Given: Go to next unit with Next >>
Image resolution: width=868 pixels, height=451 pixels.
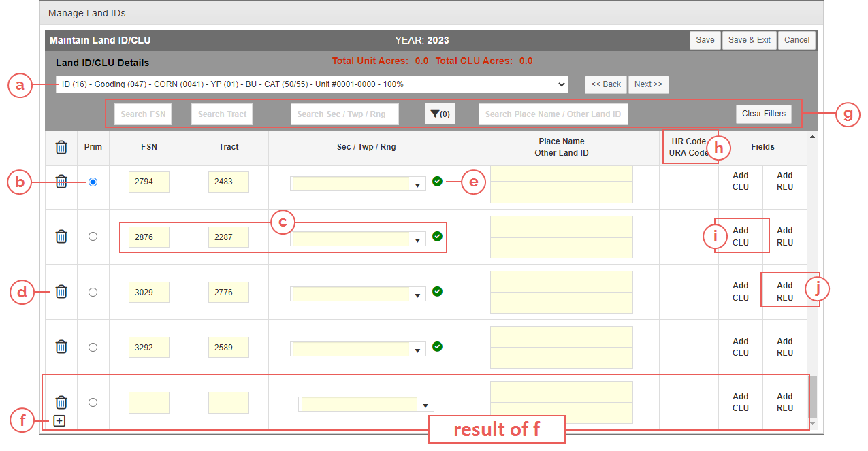Looking at the screenshot, I should pos(648,84).
